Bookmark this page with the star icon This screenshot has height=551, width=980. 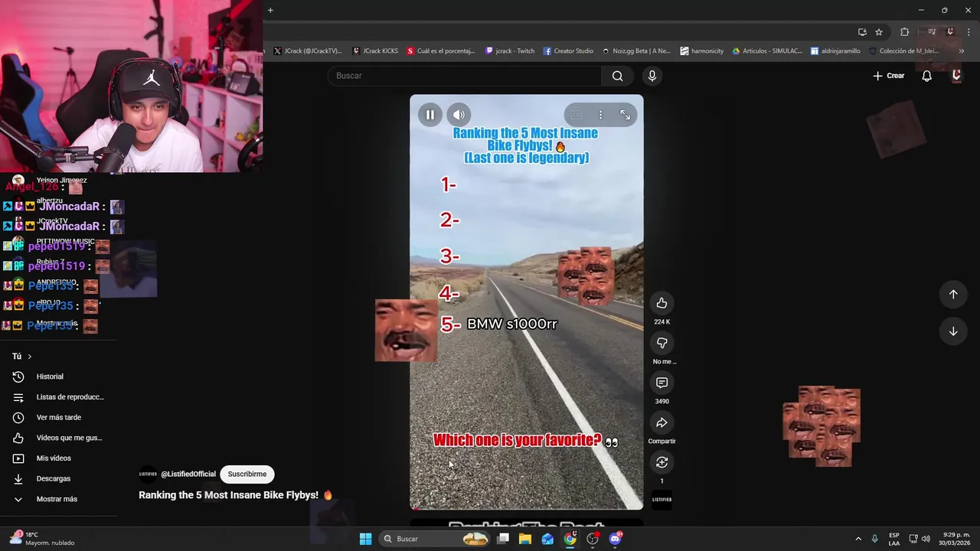click(x=879, y=32)
